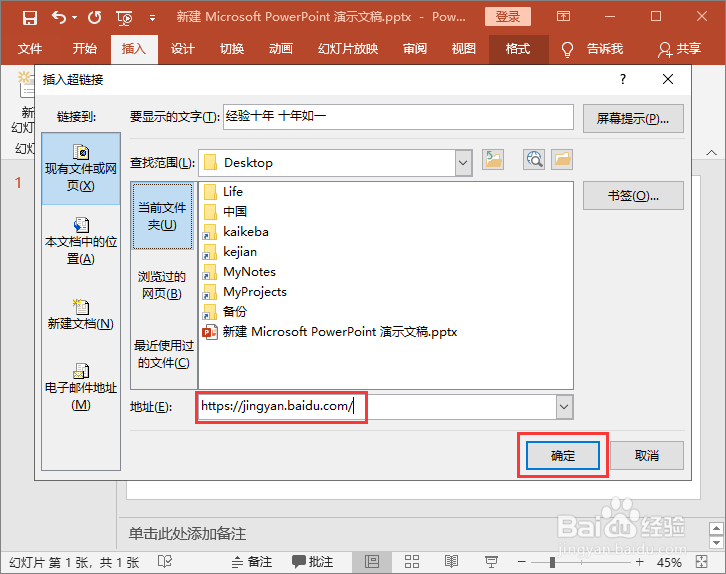Viewport: 726px width, 574px height.
Task: Select 本文档中的位置 link type
Action: 81,241
